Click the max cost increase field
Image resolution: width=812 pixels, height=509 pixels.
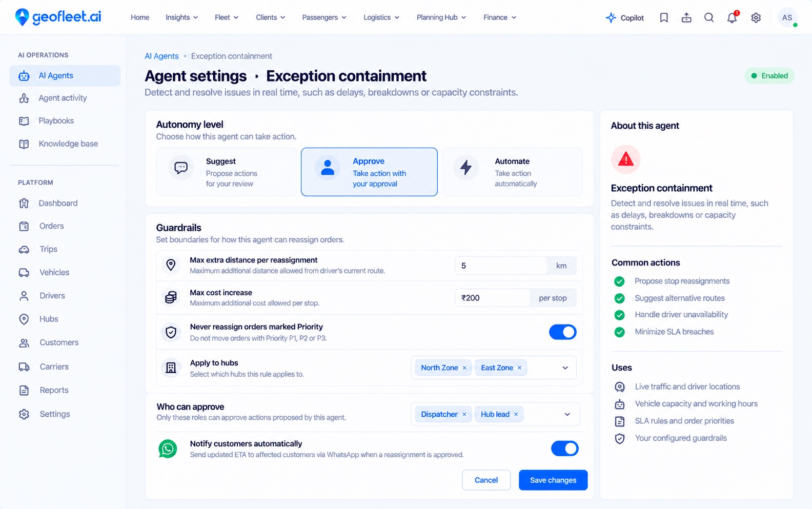pyautogui.click(x=492, y=298)
